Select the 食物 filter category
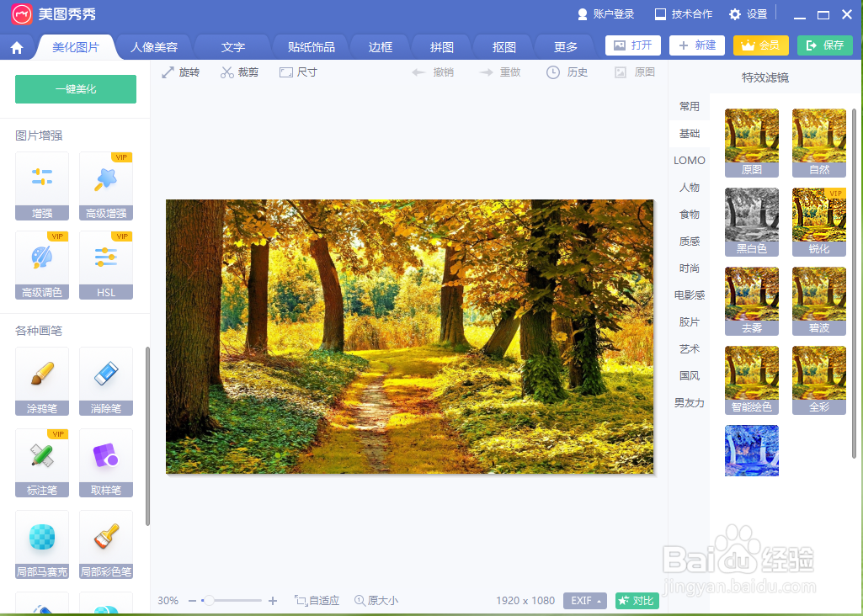Viewport: 863px width, 616px height. (x=689, y=215)
